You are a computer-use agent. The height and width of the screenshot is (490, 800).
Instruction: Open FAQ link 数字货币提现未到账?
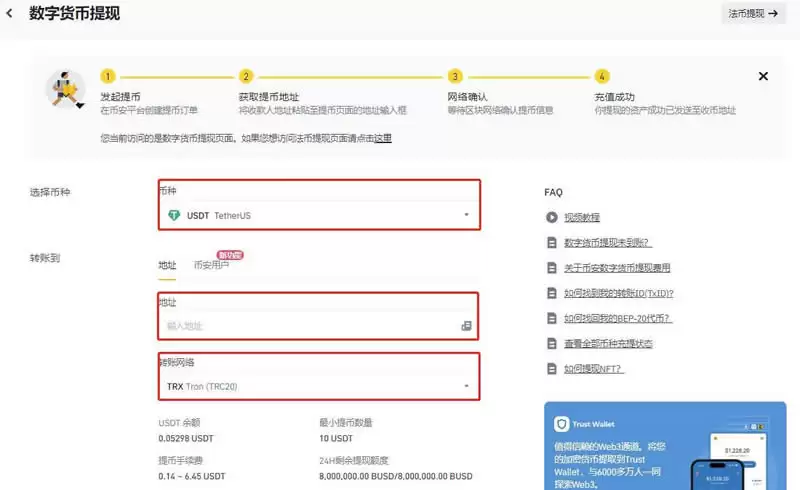[x=608, y=242]
